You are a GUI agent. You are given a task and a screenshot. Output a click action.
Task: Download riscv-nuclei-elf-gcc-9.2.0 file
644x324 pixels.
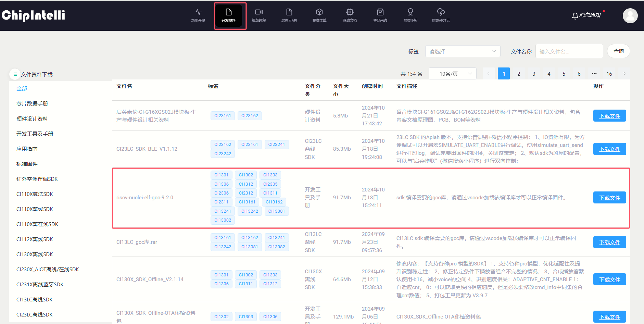coord(609,198)
